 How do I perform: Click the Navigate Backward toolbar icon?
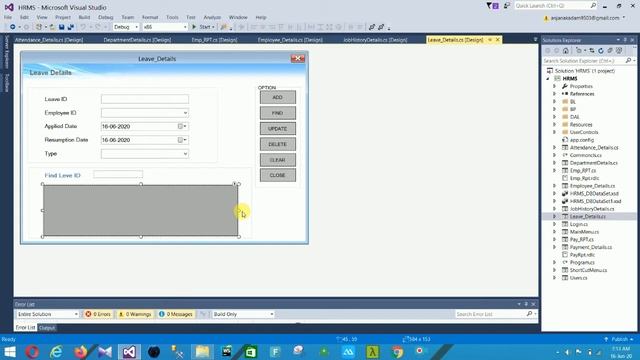13,27
